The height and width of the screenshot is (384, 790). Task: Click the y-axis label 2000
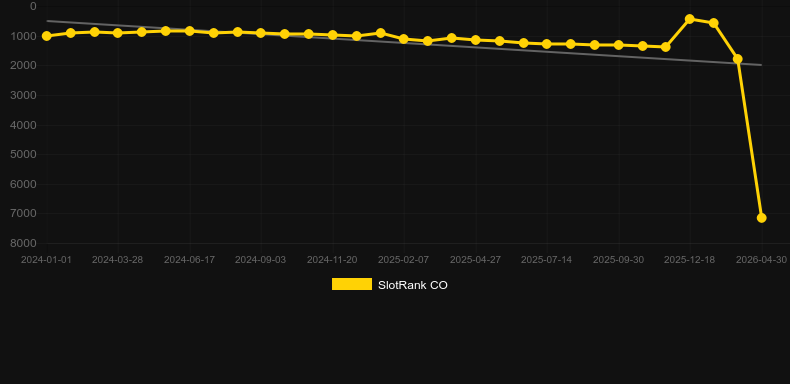(x=24, y=66)
